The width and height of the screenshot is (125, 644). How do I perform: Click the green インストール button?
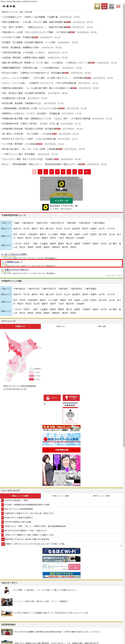click(x=61, y=200)
